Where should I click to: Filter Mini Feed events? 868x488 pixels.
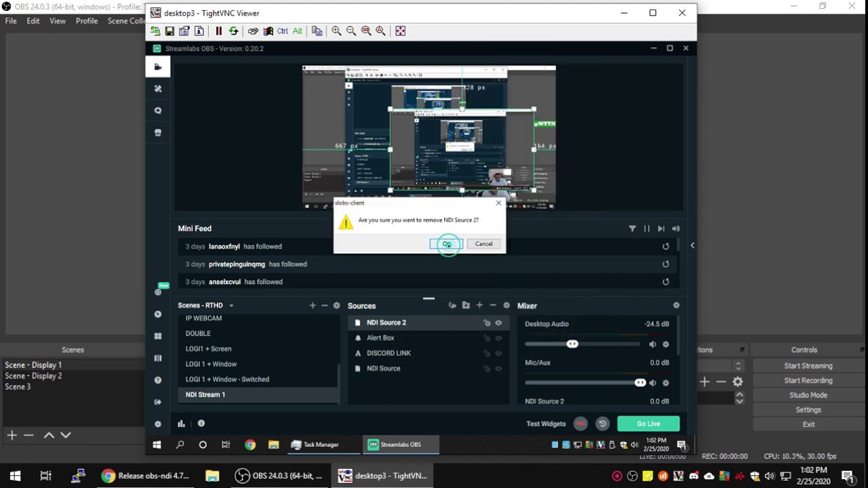pos(632,229)
